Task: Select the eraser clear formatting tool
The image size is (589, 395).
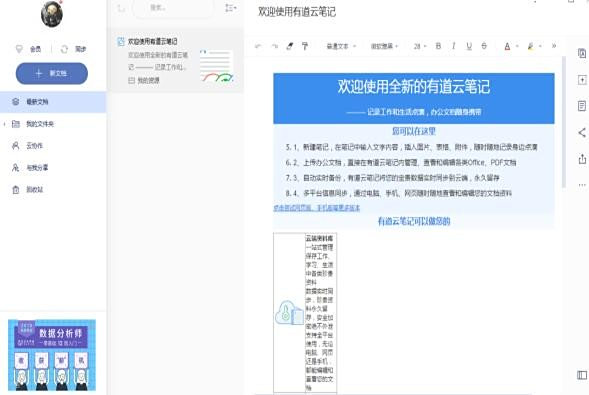Action: [x=290, y=46]
